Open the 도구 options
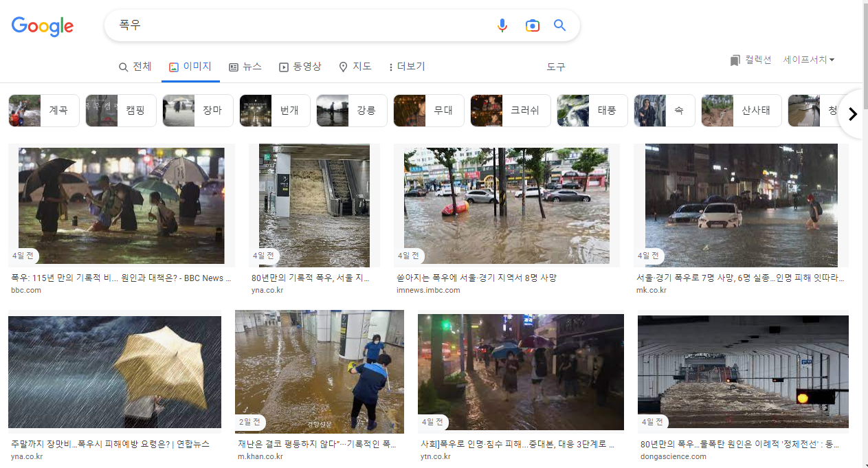868x468 pixels. click(556, 67)
